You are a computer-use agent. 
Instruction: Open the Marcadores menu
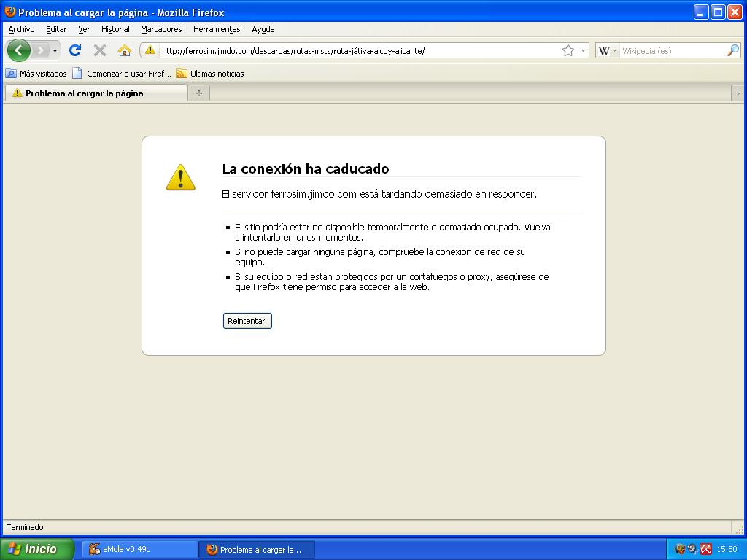coord(161,29)
